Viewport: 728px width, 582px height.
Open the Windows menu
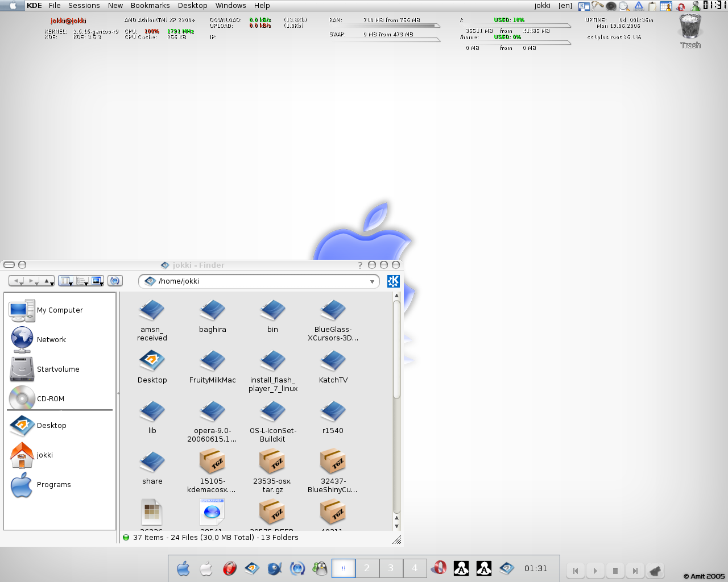tap(230, 6)
